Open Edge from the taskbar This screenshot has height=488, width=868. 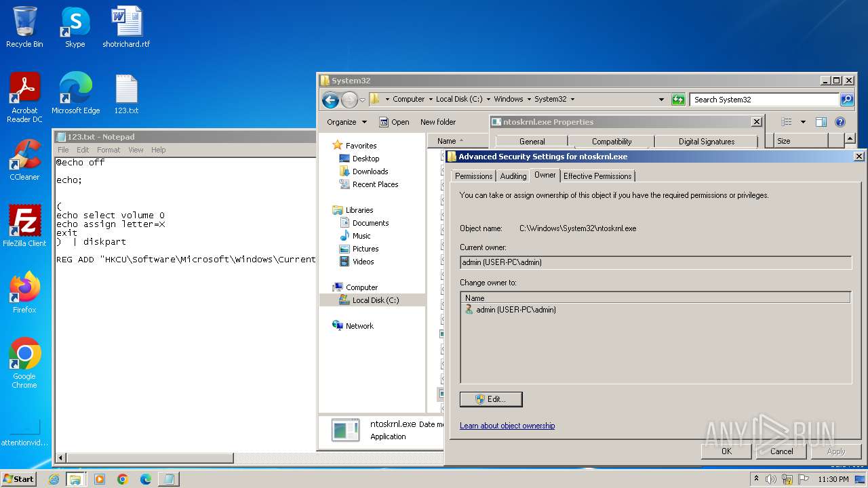pos(145,479)
